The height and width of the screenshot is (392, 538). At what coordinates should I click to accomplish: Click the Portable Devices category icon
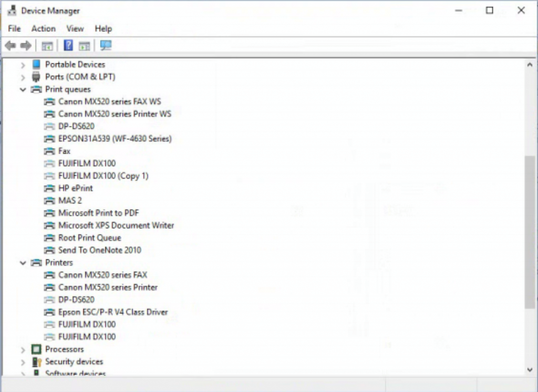click(36, 64)
